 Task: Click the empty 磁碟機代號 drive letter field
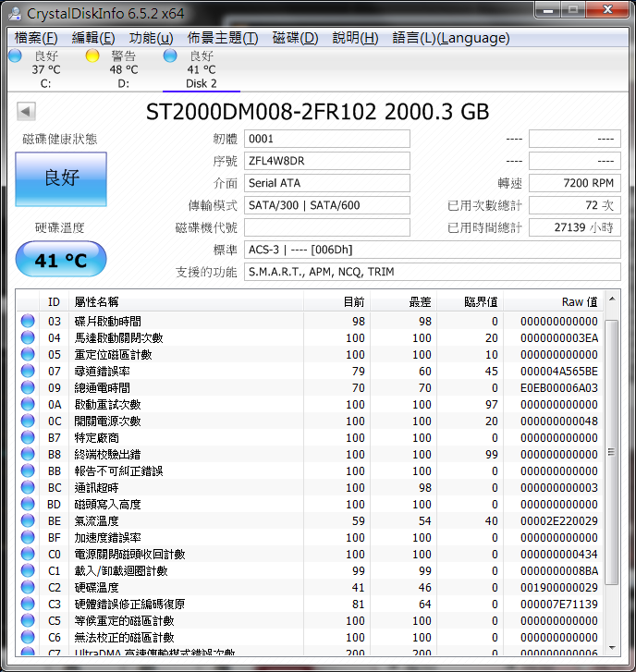[x=327, y=227]
